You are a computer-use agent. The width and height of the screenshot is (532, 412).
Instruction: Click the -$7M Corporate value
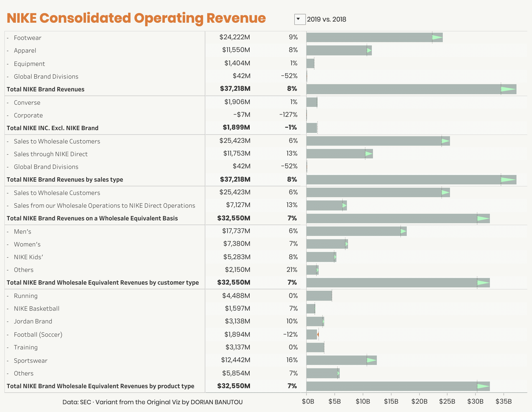pos(242,115)
